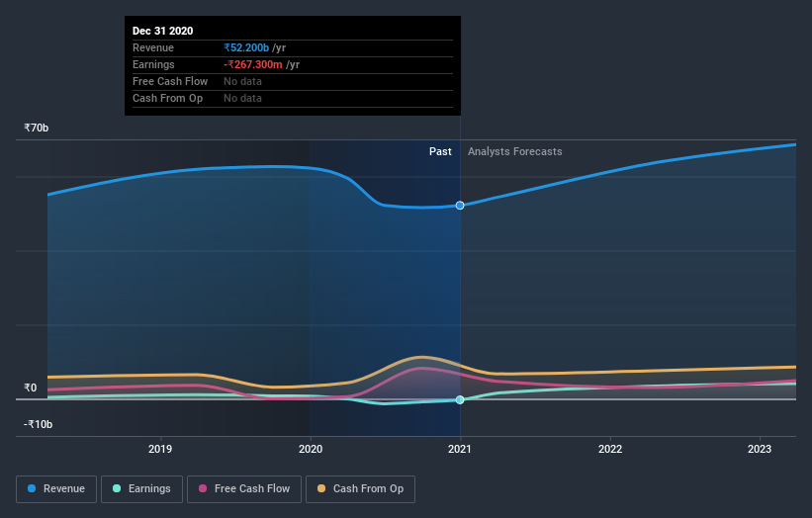Click the 2020 x-axis label
The height and width of the screenshot is (518, 812).
coord(311,449)
